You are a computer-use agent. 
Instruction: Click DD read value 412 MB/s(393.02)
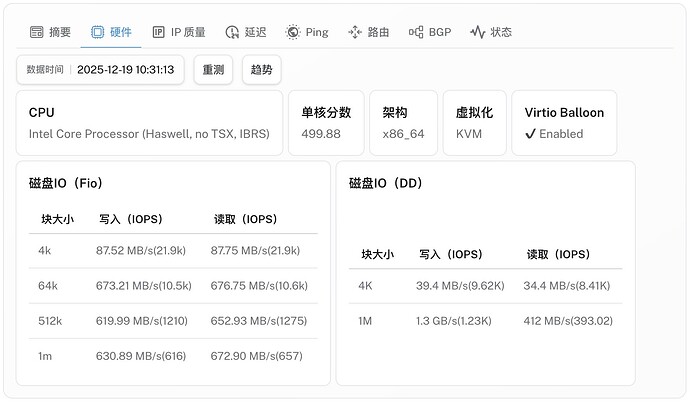[x=568, y=321]
